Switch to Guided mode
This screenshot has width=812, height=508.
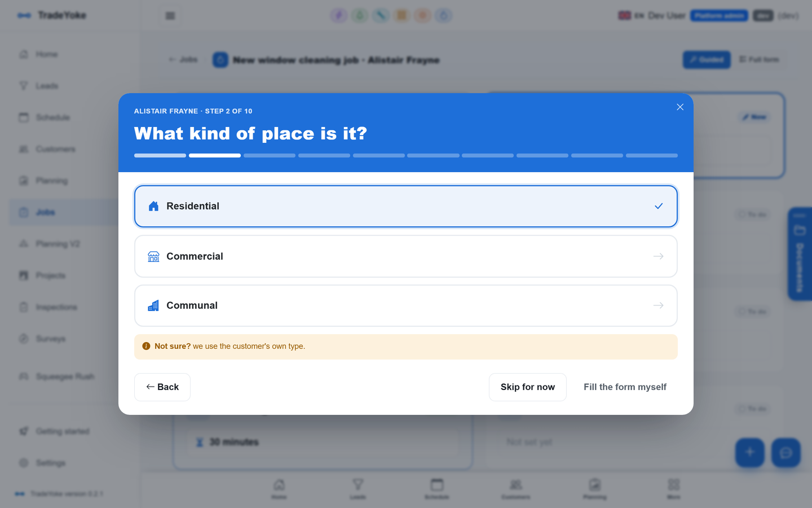[x=707, y=59]
